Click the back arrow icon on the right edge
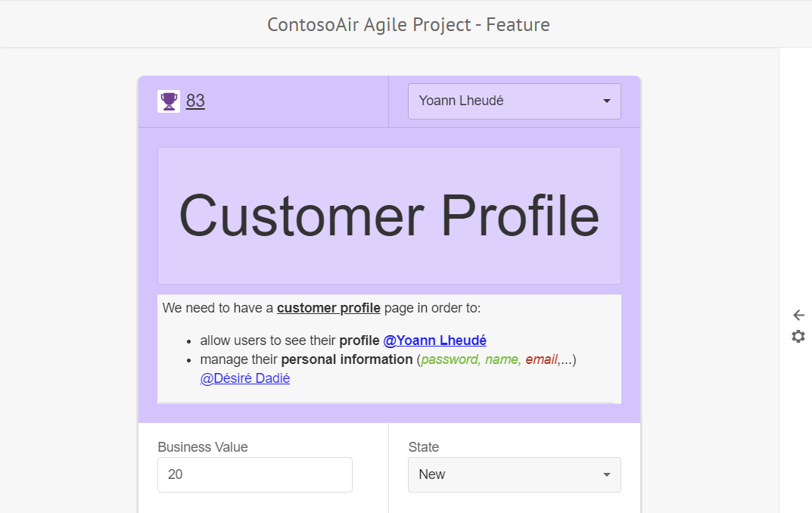Screen dimensions: 812x513 (x=798, y=315)
